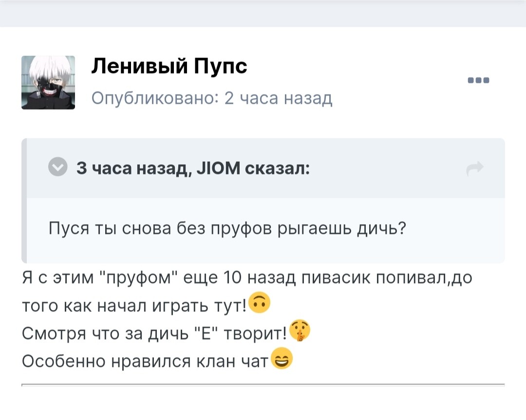526x420 pixels.
Task: Click the grinning emoji after "клан чат"
Action: [x=281, y=360]
